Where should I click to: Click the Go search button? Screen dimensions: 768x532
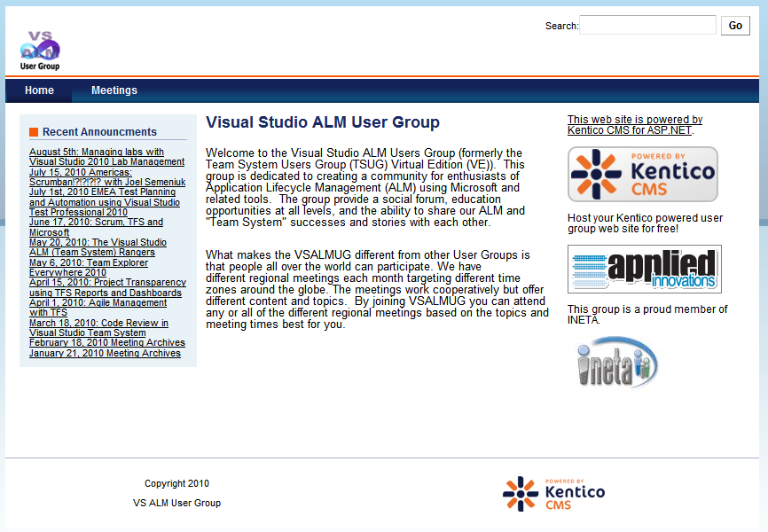click(x=735, y=26)
